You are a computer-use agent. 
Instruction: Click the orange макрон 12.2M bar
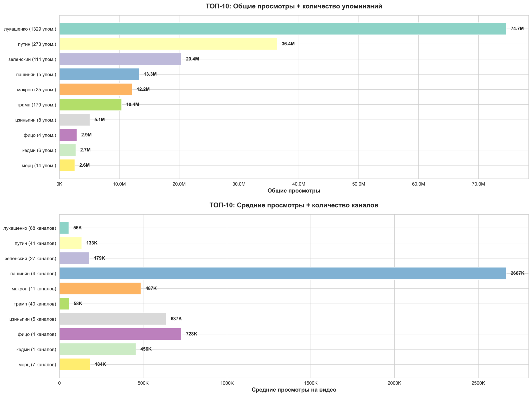pyautogui.click(x=95, y=89)
